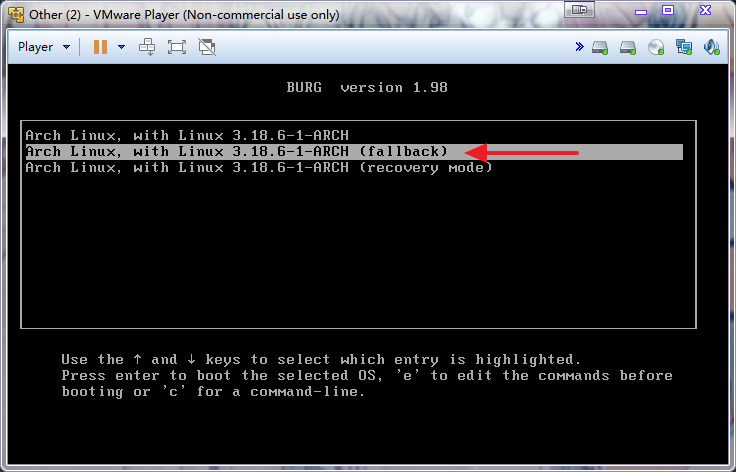Select the first Arch Linux boot entry
Viewport: 736px width, 472px height.
pyautogui.click(x=187, y=135)
